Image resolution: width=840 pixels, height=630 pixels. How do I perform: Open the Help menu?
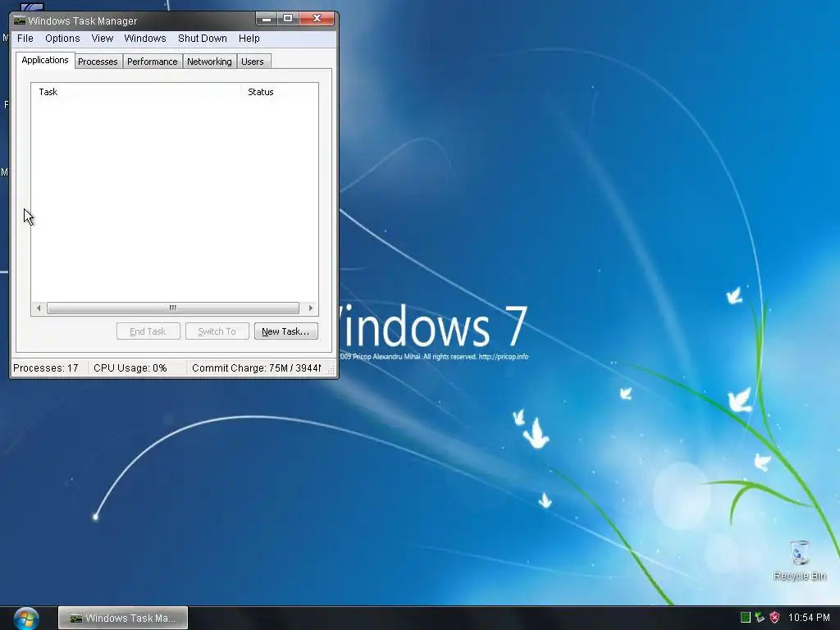tap(249, 38)
